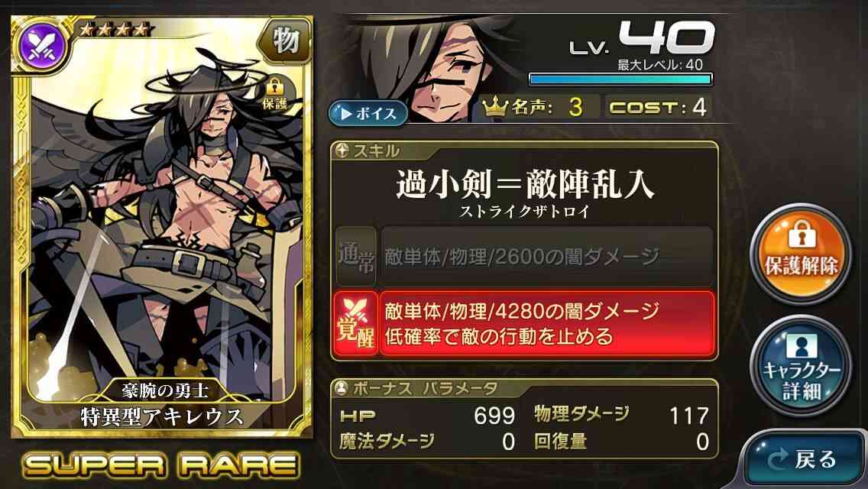Toggle protection off with 保護解除 button
The image size is (868, 489).
point(801,254)
